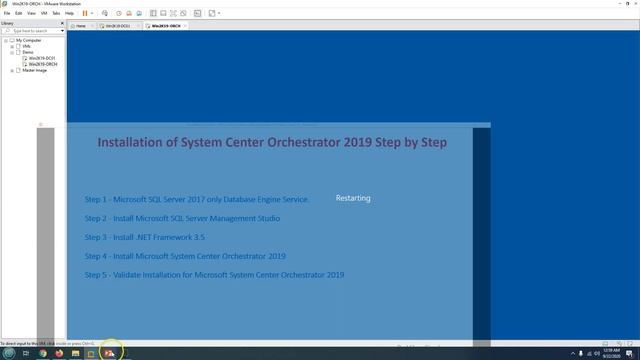Viewport: 640px width, 360px height.
Task: Open PowerPoint from the taskbar
Action: pyautogui.click(x=109, y=353)
